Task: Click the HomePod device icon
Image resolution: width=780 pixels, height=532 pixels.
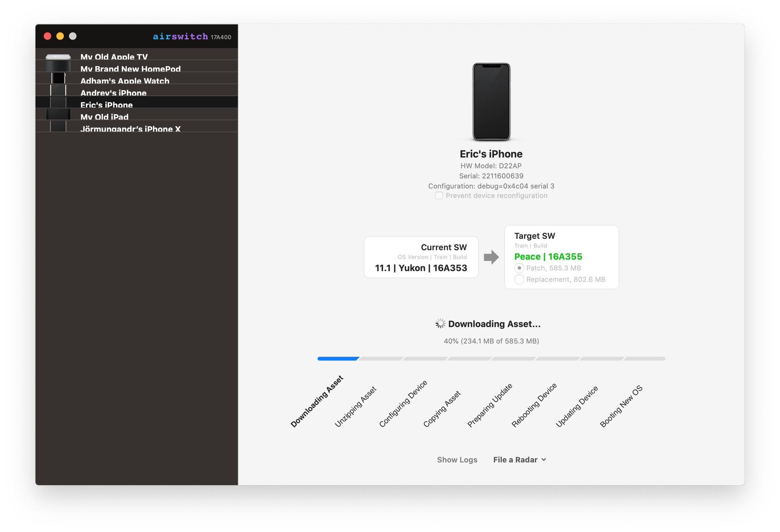Action: (58, 66)
